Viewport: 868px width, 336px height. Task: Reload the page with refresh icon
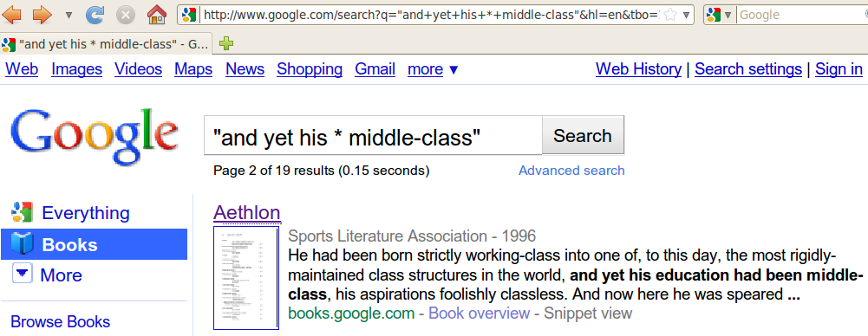click(95, 15)
